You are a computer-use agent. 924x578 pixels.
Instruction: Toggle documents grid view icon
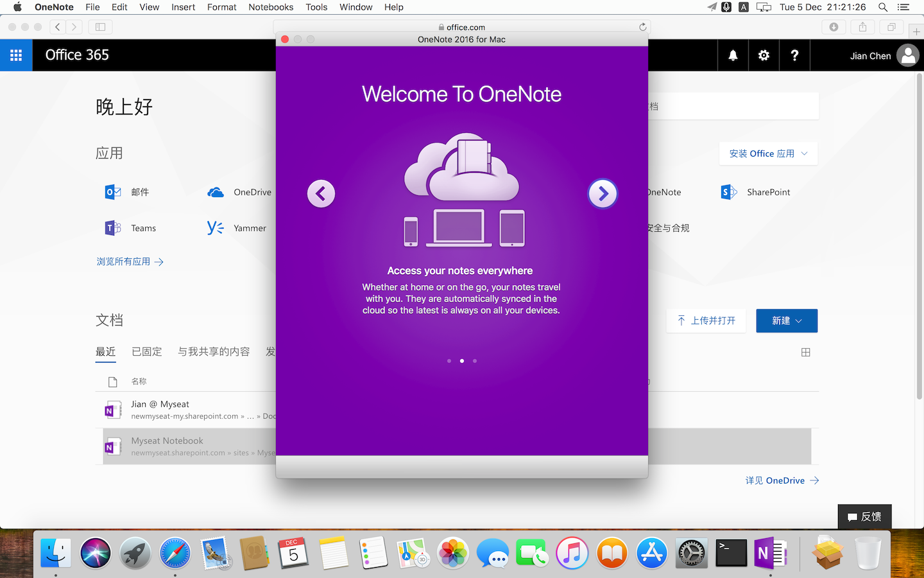pos(806,352)
